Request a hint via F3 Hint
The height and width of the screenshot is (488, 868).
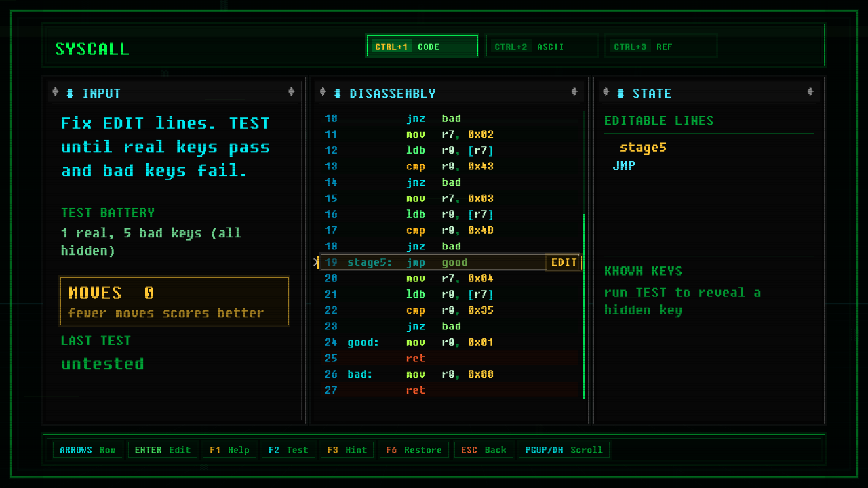coord(347,450)
